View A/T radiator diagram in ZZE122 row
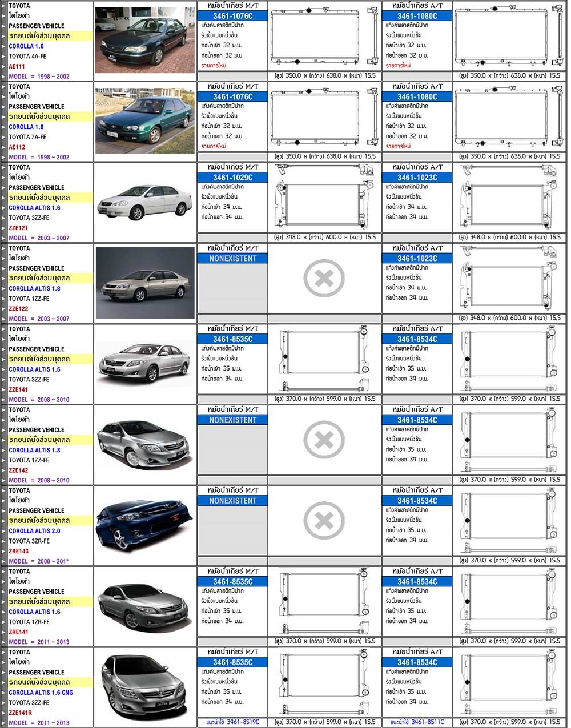This screenshot has width=571, height=728. 509,279
